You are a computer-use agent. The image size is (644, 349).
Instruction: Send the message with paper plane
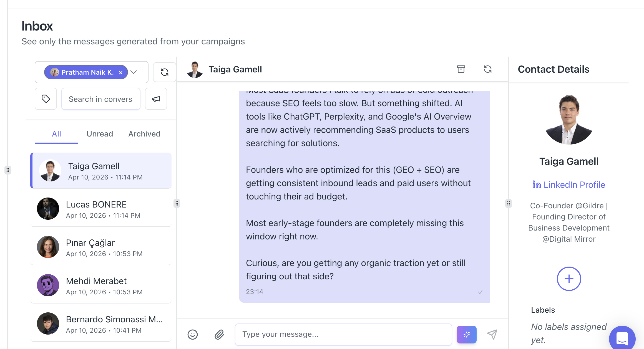pyautogui.click(x=492, y=334)
